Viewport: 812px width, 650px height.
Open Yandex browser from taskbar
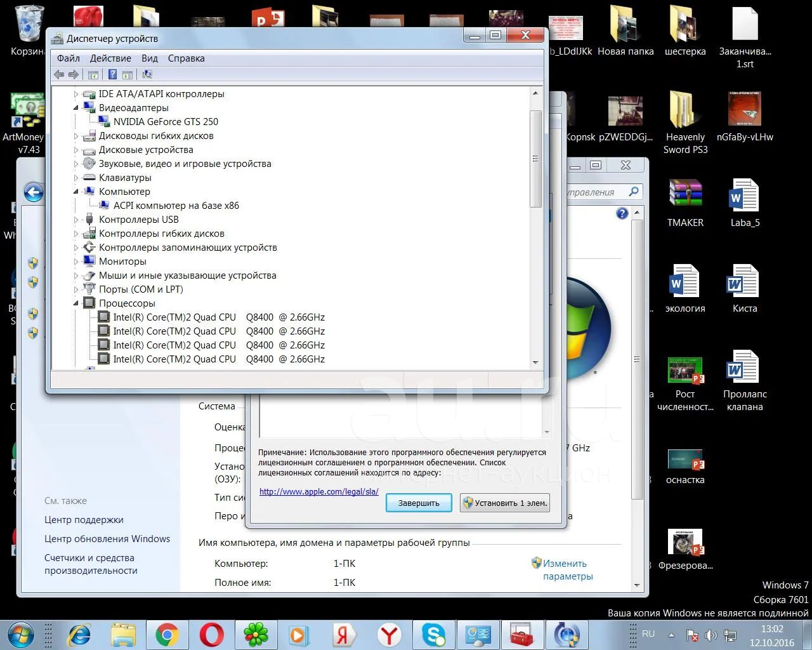tap(390, 635)
